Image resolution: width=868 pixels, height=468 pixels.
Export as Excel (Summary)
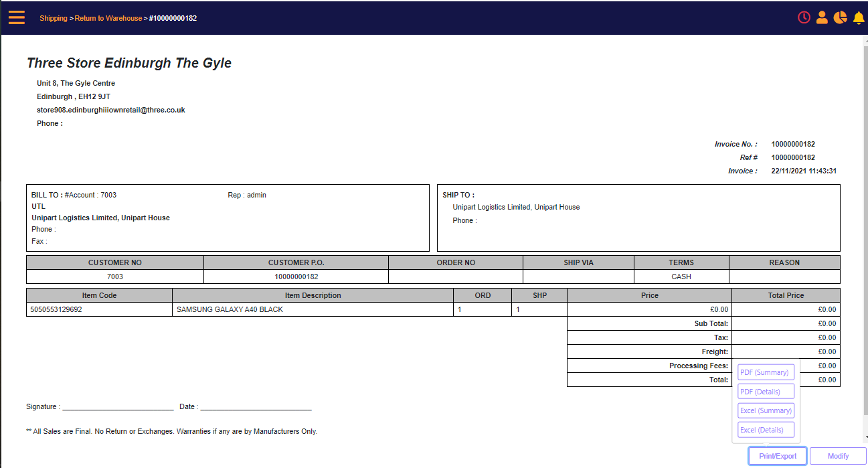click(766, 410)
